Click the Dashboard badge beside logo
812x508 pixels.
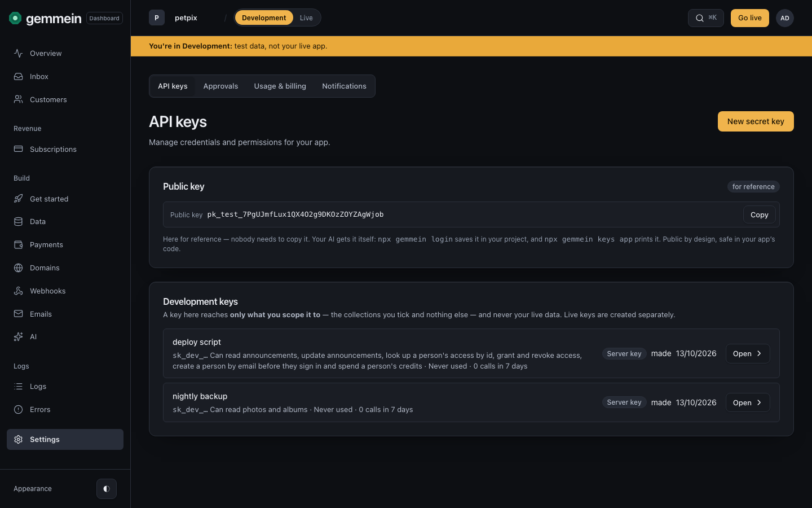[104, 18]
